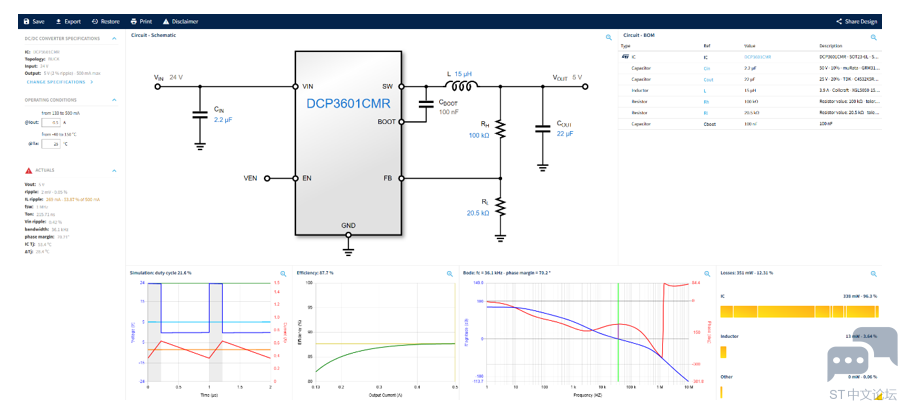Enlarge the Bode plot via magnifier
This screenshot has height=410, width=906.
706,273
